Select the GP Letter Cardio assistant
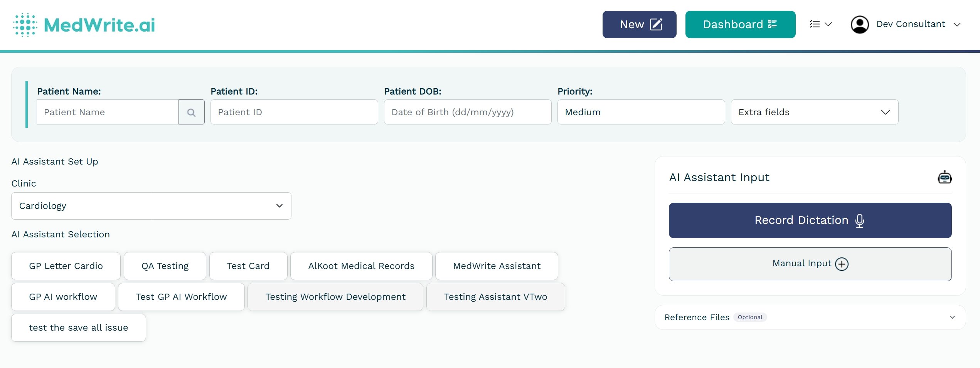The height and width of the screenshot is (368, 980). pyautogui.click(x=66, y=266)
